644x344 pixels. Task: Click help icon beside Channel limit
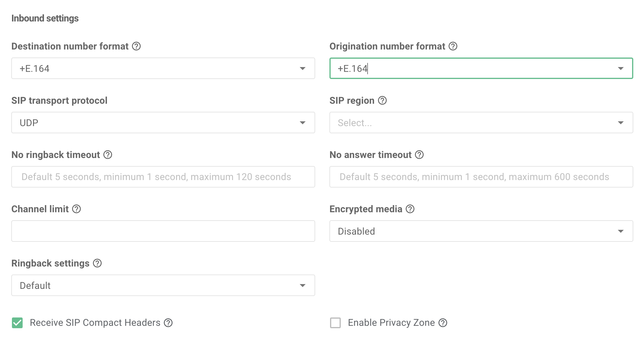[x=77, y=209]
